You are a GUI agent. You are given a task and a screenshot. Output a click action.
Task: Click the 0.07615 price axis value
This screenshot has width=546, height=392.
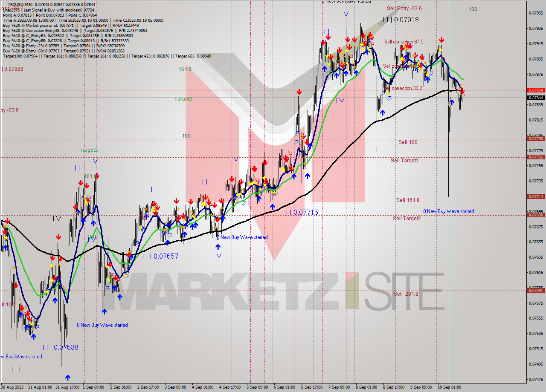pyautogui.click(x=536, y=272)
